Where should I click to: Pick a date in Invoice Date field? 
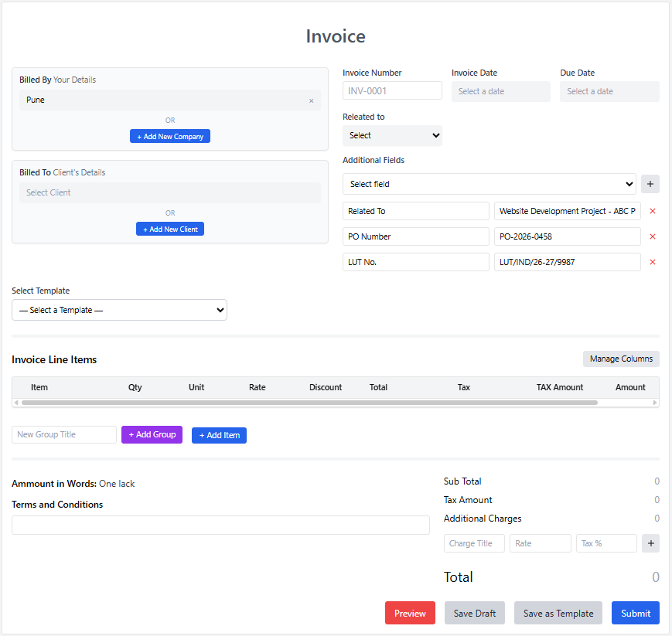500,91
